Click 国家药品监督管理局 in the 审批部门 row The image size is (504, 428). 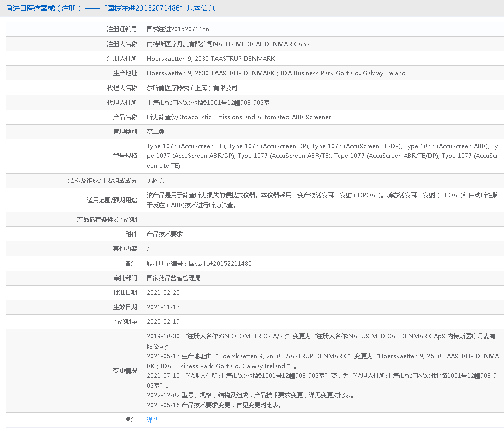tap(173, 278)
